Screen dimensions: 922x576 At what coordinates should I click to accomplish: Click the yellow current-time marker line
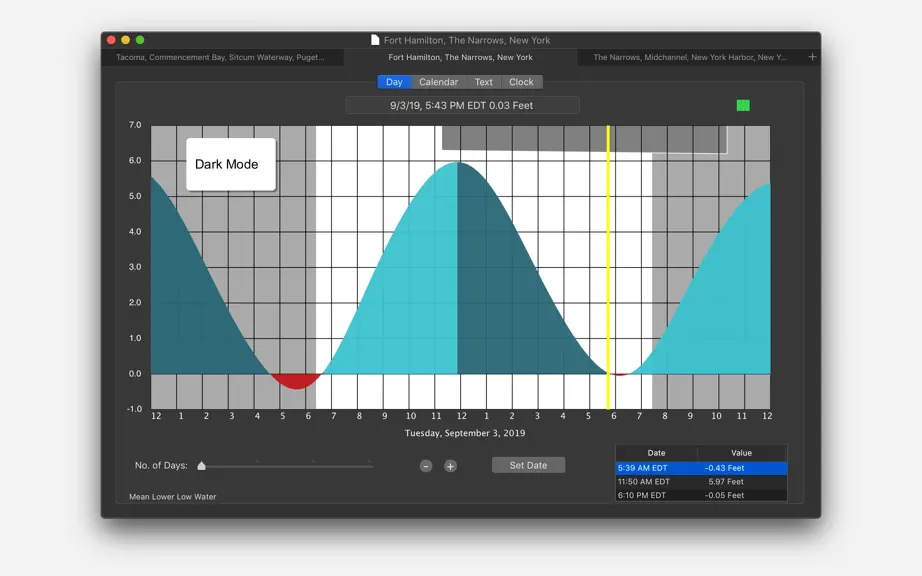(x=609, y=267)
